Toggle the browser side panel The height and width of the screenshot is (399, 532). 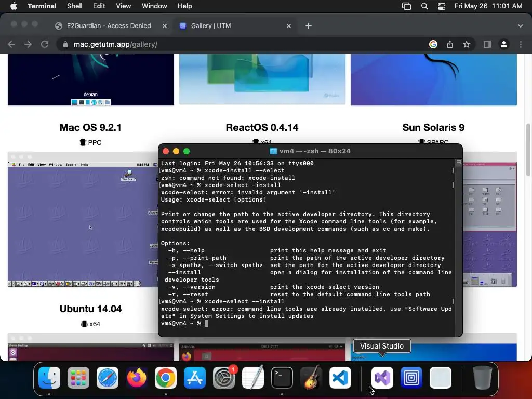(487, 44)
